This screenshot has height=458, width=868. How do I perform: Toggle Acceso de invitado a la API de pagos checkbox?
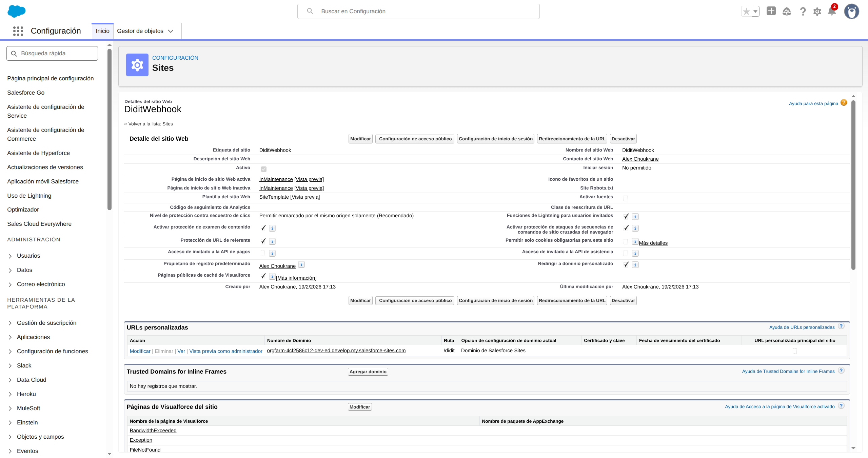coord(263,253)
